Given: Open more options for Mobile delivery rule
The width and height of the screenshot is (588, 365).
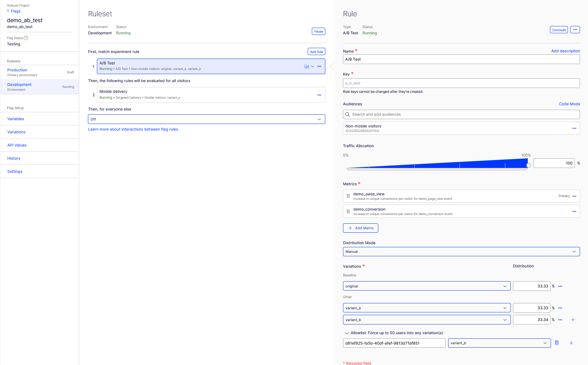Looking at the screenshot, I should pyautogui.click(x=319, y=95).
